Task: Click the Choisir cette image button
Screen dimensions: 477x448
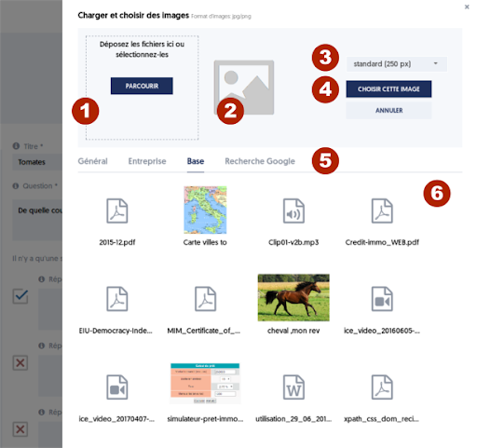Action: [388, 89]
